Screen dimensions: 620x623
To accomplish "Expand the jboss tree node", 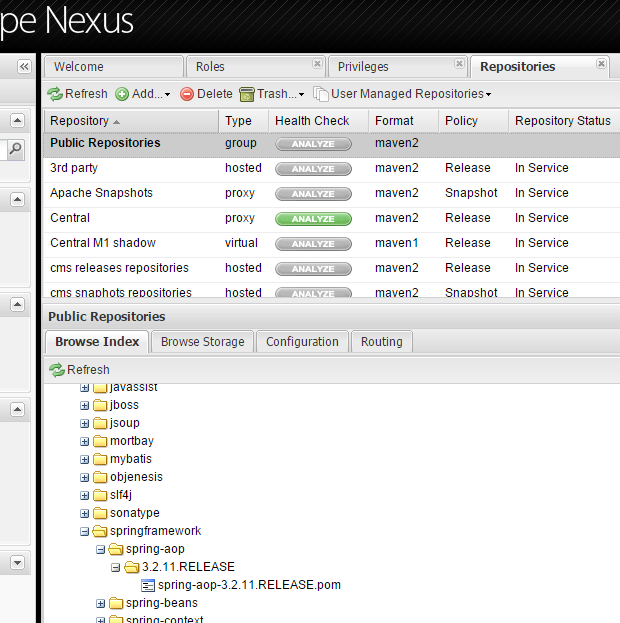I will (84, 405).
